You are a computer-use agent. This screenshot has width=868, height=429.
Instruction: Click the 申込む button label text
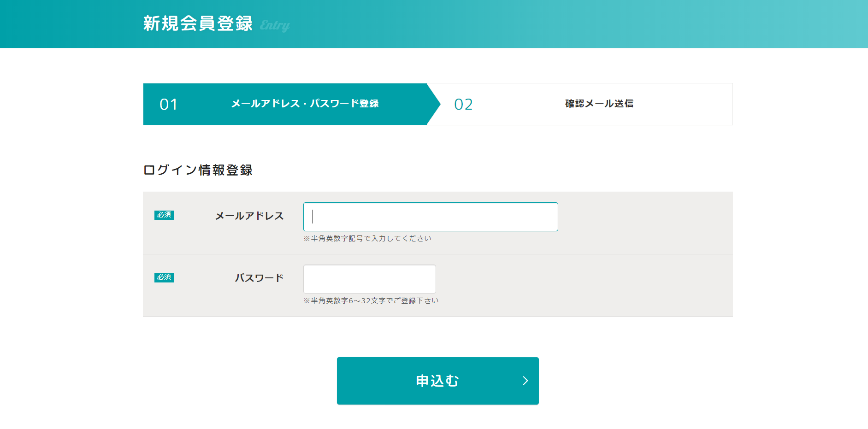click(x=437, y=381)
